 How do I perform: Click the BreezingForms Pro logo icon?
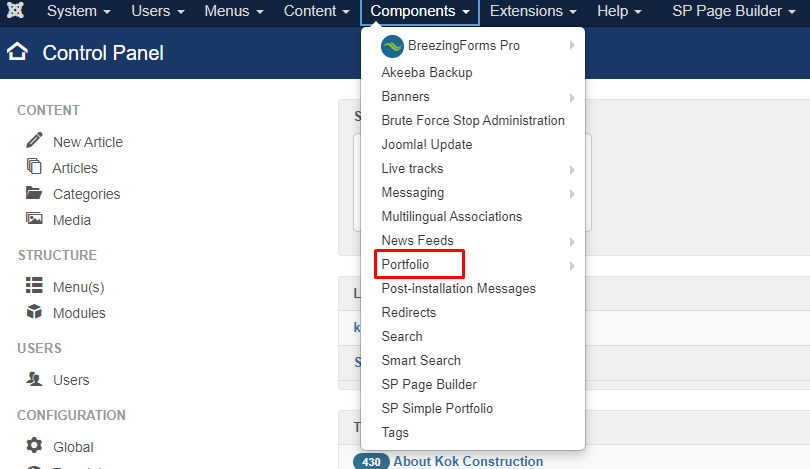tap(392, 46)
